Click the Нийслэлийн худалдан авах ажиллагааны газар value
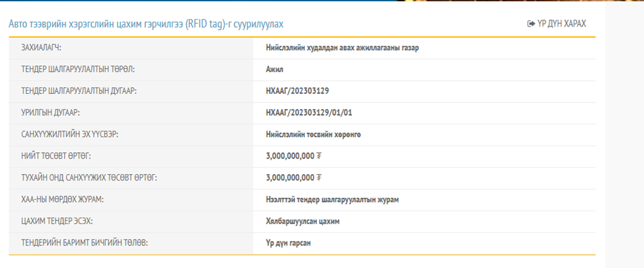Image resolution: width=644 pixels, height=268 pixels. (342, 48)
